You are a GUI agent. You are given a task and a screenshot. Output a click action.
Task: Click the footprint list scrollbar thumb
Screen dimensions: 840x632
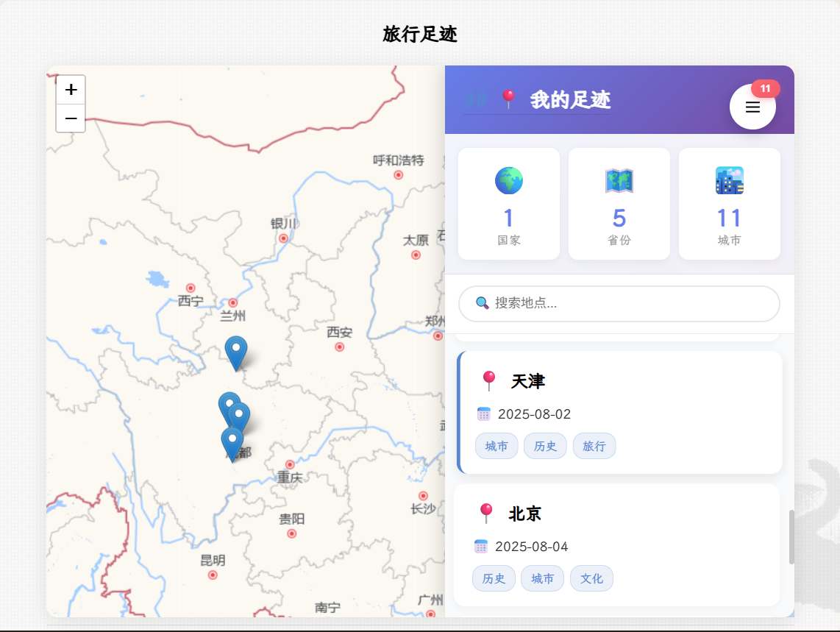[x=791, y=537]
